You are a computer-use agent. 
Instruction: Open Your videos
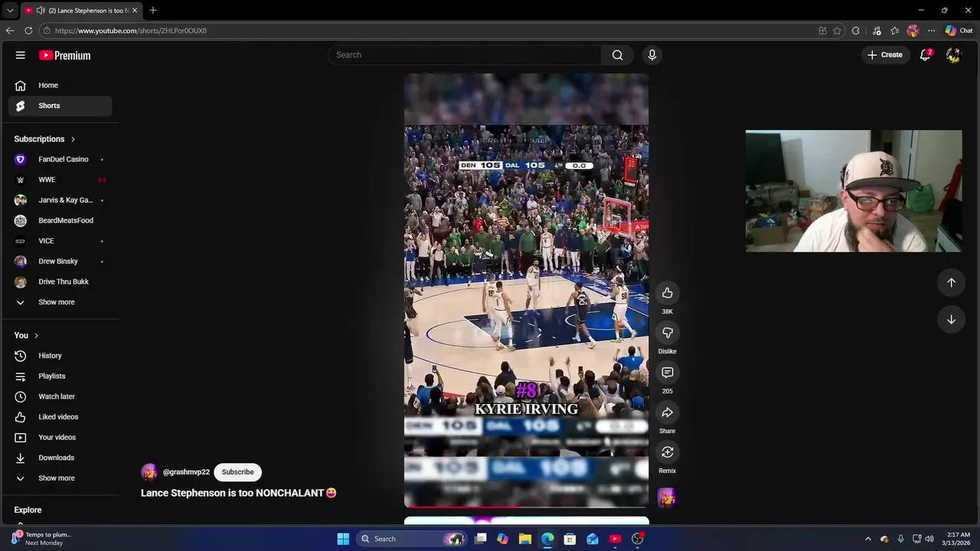(x=60, y=437)
